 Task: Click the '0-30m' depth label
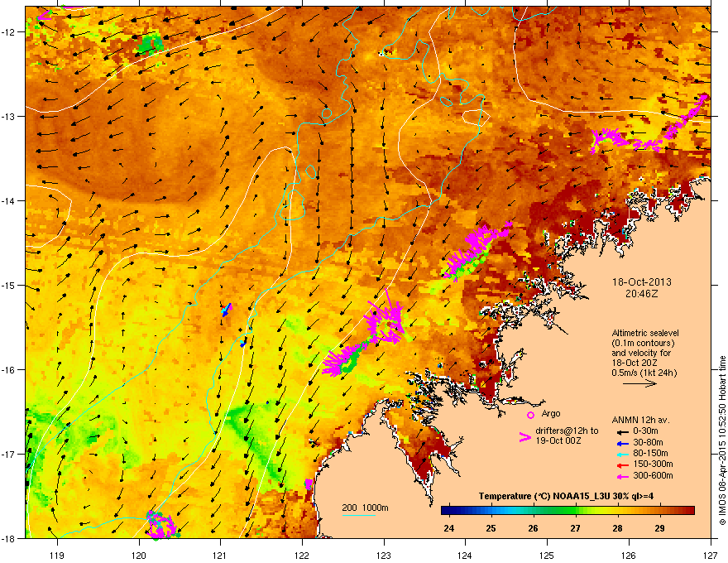[645, 431]
